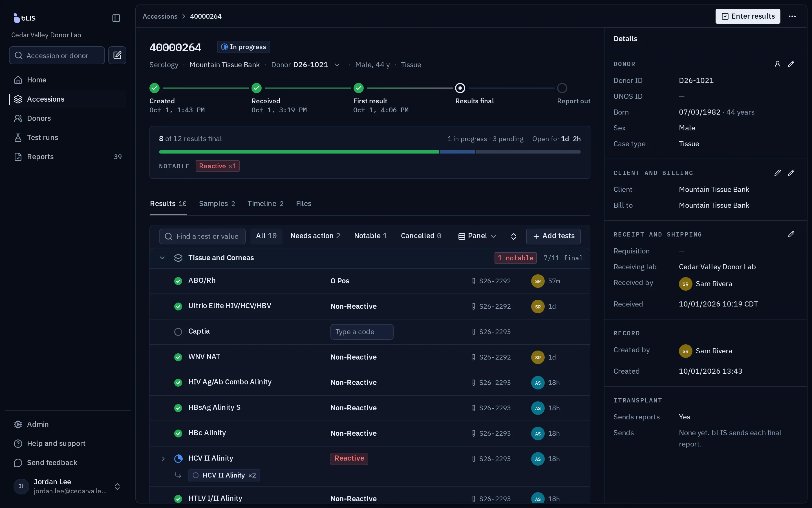Viewport: 812px width, 508px height.
Task: Switch to the Samples tab
Action: [217, 203]
